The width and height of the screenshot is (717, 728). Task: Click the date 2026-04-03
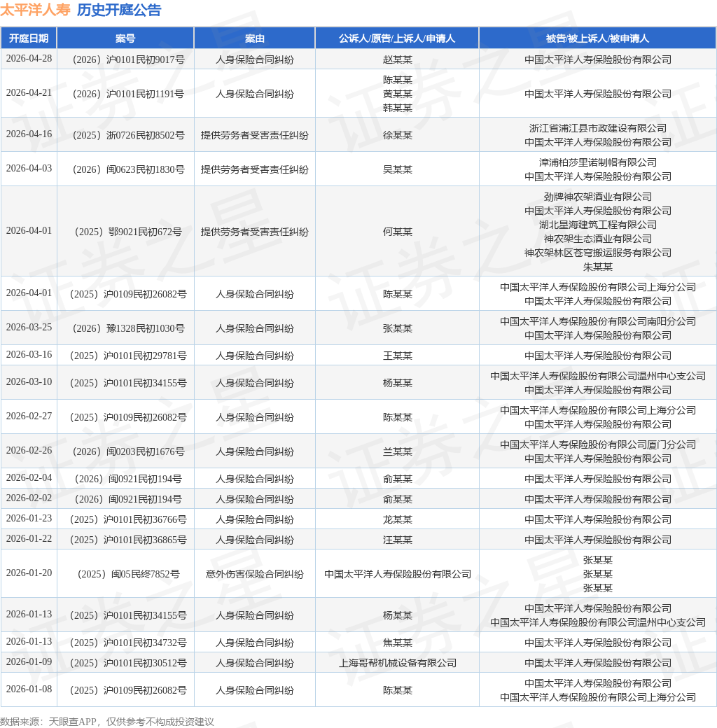29,169
